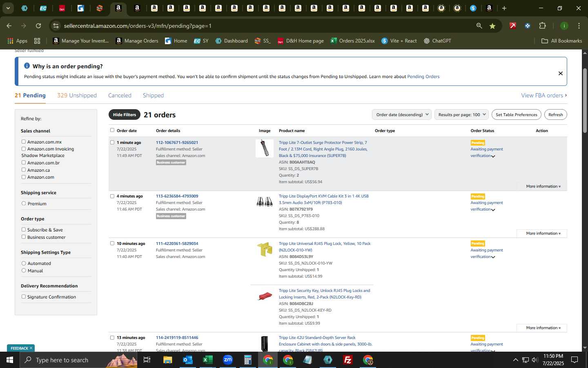
Task: Click the Hide Filters button
Action: point(125,115)
